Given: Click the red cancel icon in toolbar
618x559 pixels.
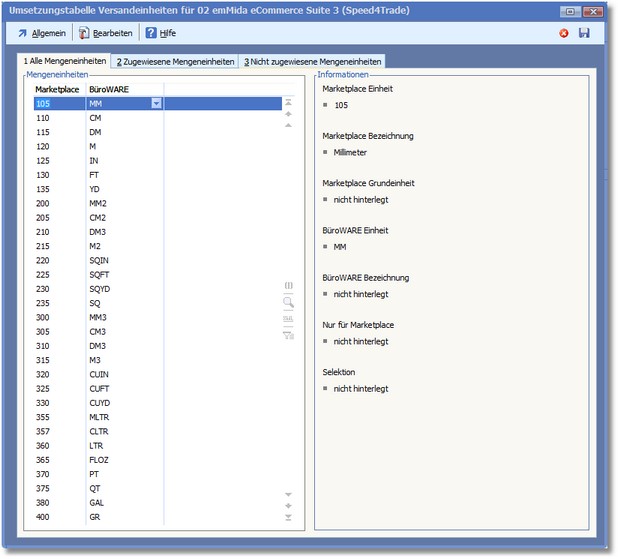Looking at the screenshot, I should [564, 33].
